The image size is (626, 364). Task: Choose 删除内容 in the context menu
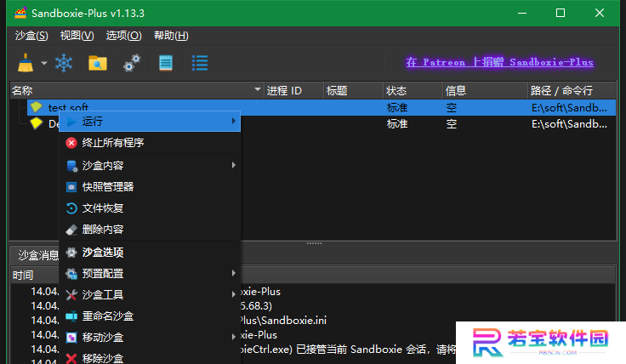pos(150,229)
